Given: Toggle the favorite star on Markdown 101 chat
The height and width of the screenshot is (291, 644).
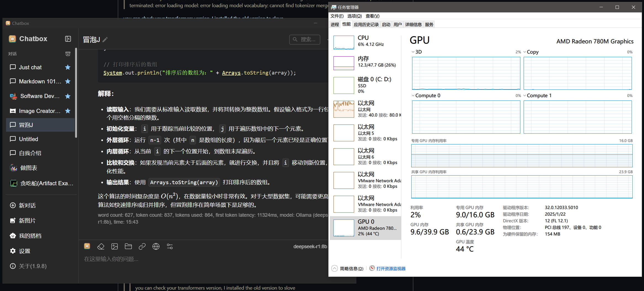Looking at the screenshot, I should point(68,81).
